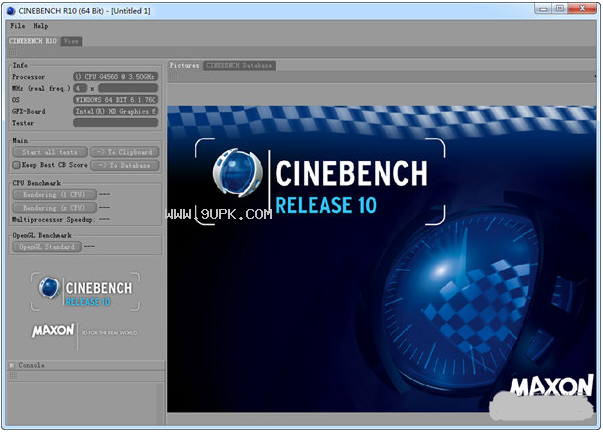Enable Keep Best CB Score checkbox
Image resolution: width=603 pixels, height=433 pixels.
[16, 165]
